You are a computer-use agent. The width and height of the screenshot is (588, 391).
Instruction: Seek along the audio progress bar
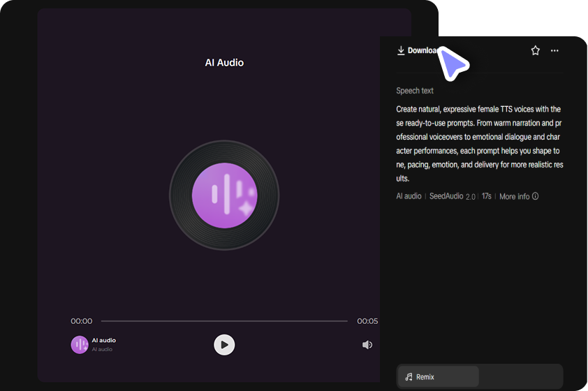224,321
